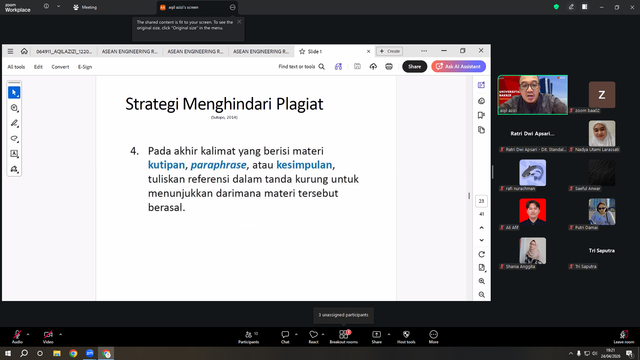This screenshot has width=640, height=360.
Task: Open Participants panel in Zoom
Action: (249, 337)
